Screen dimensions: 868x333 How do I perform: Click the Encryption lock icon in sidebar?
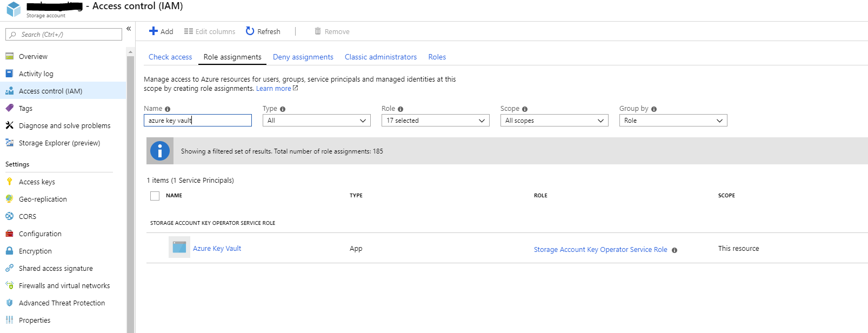tap(9, 251)
